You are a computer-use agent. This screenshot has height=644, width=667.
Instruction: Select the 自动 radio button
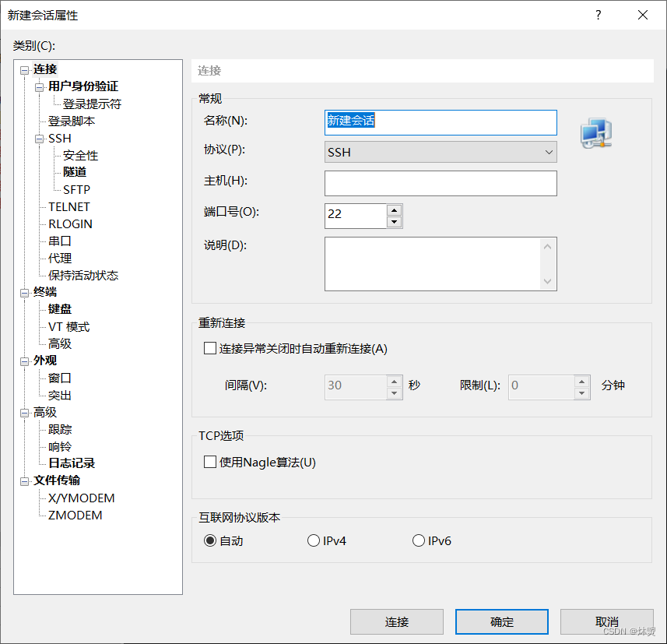210,540
